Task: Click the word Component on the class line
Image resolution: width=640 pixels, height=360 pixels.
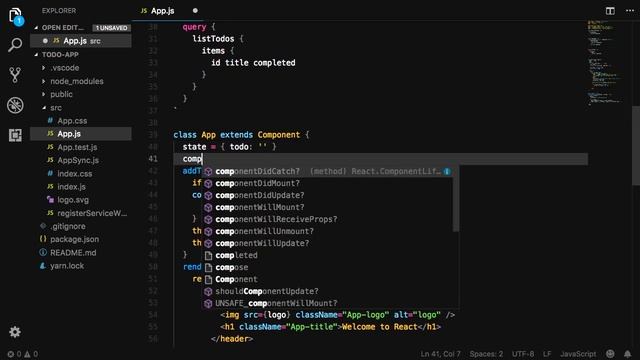Action: coord(279,135)
